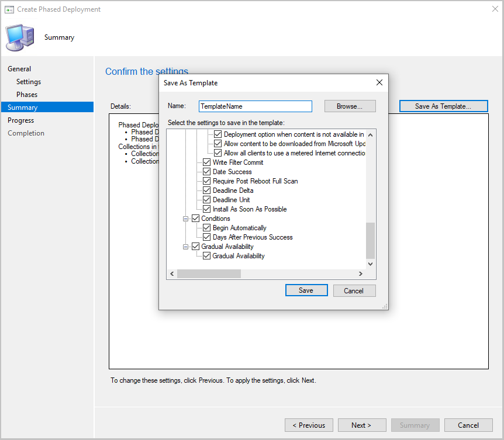Select the Summary step in the sidebar
The image size is (504, 440).
click(x=47, y=107)
